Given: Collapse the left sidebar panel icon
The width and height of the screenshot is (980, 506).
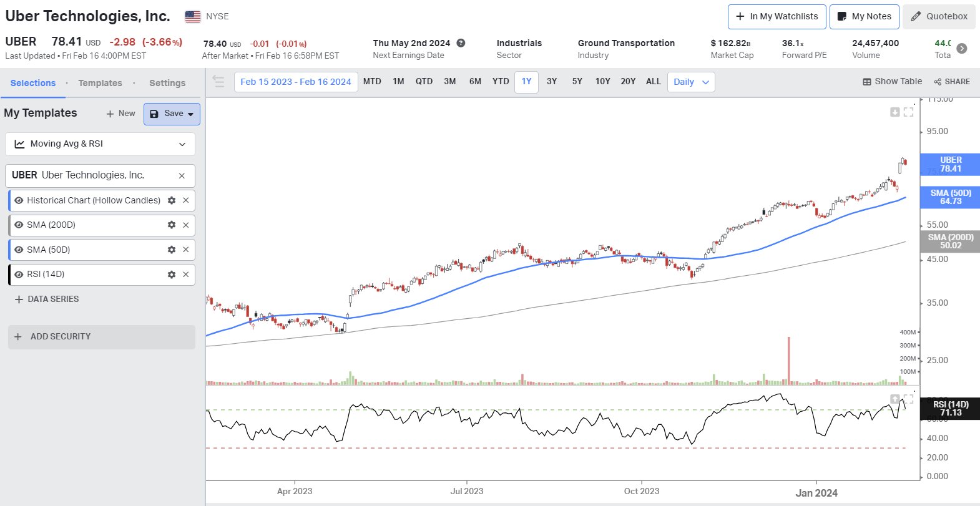Looking at the screenshot, I should tap(218, 82).
